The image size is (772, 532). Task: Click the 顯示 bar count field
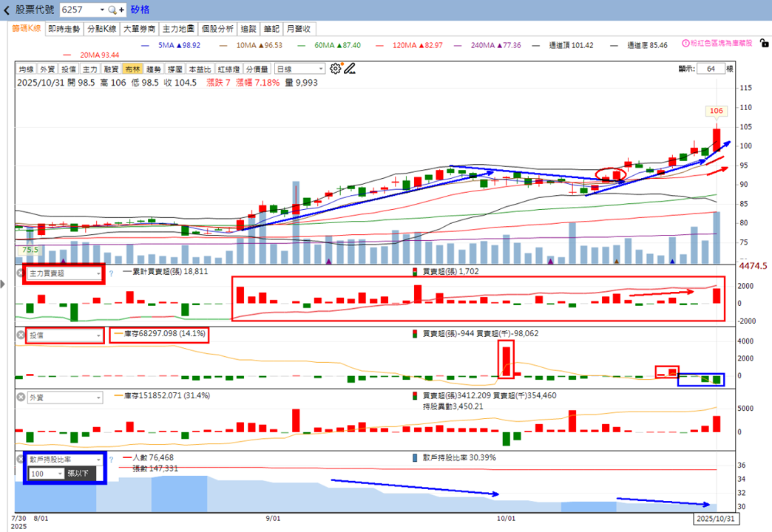click(x=711, y=69)
